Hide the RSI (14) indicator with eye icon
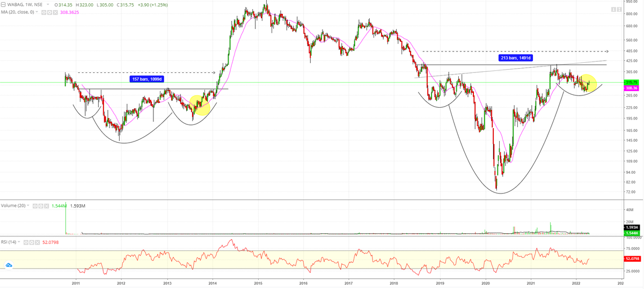644x289 pixels. (x=26, y=242)
